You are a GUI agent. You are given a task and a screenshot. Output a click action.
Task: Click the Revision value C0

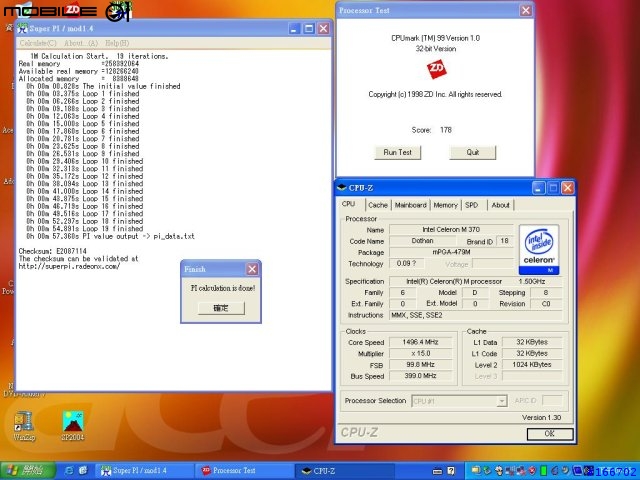546,304
